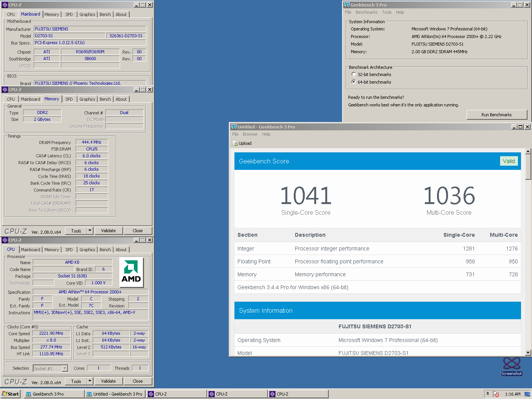Click the Single-Core Score 1041
532x399 pixels.
pyautogui.click(x=306, y=196)
